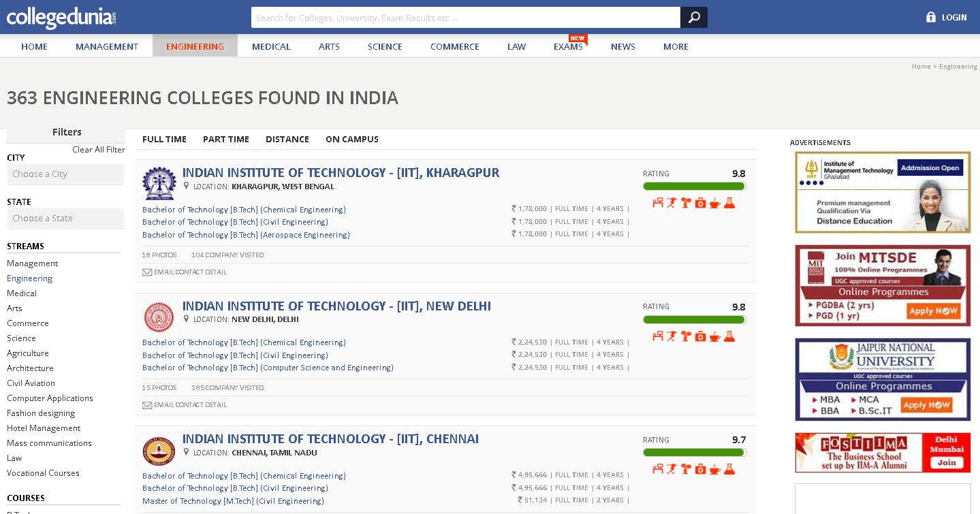Open the MORE nav menu

pyautogui.click(x=676, y=46)
